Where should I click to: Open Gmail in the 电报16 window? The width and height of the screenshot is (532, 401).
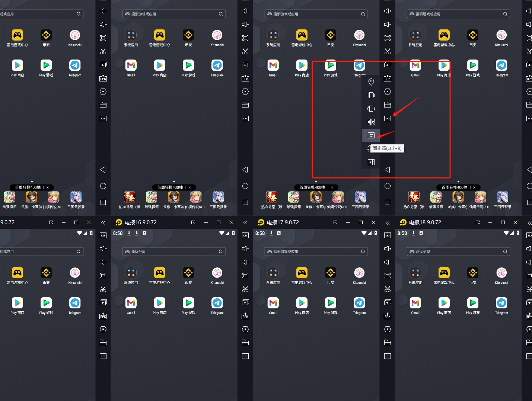click(x=131, y=304)
